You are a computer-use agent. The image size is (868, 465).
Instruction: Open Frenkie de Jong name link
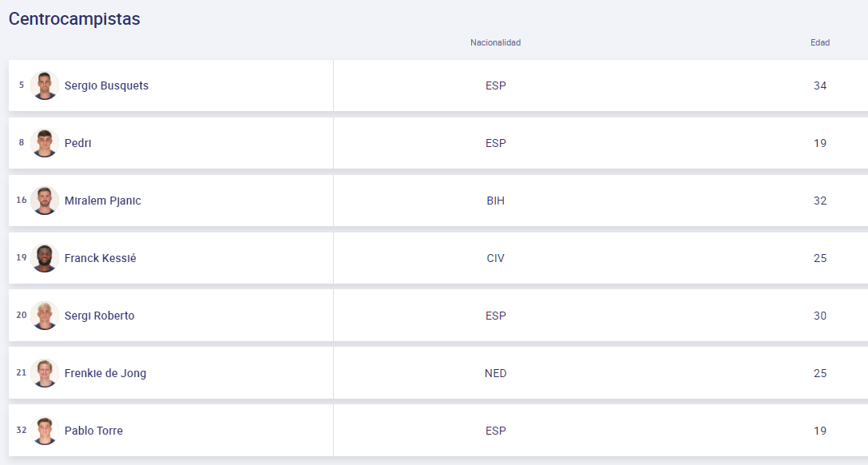point(105,373)
